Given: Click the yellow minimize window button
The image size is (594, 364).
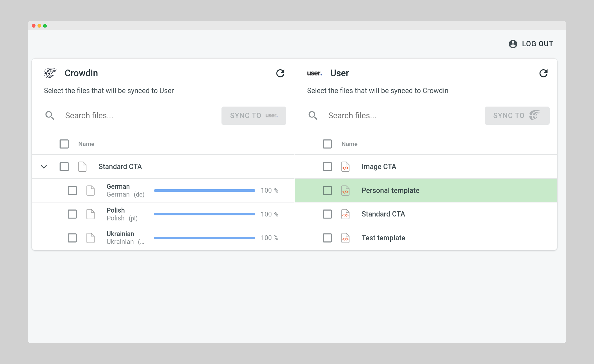Looking at the screenshot, I should pos(39,26).
